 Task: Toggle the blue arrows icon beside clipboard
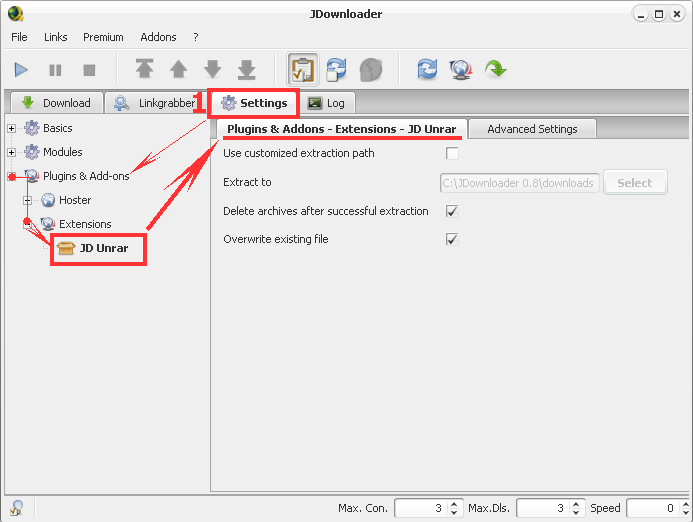336,69
